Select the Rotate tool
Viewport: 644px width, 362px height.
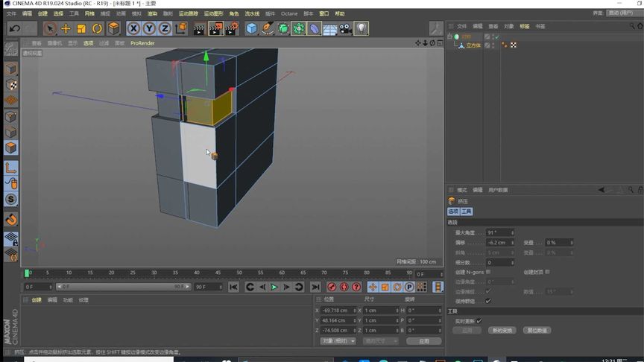point(97,28)
